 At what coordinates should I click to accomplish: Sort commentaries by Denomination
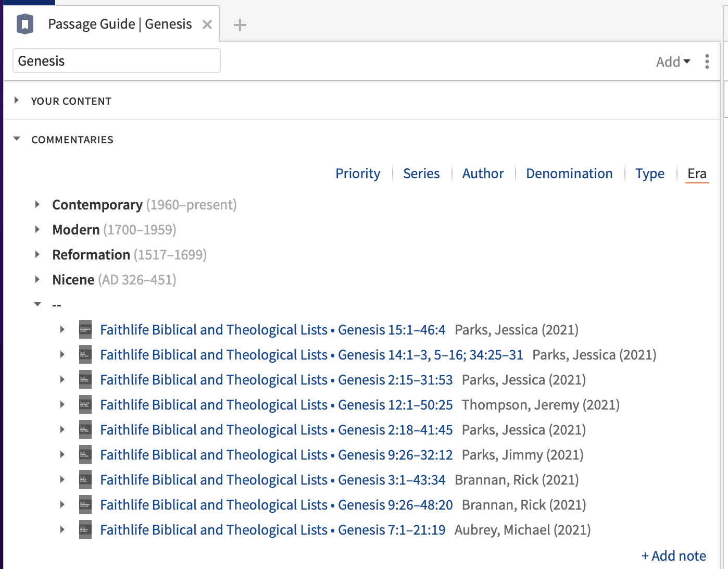tap(569, 174)
